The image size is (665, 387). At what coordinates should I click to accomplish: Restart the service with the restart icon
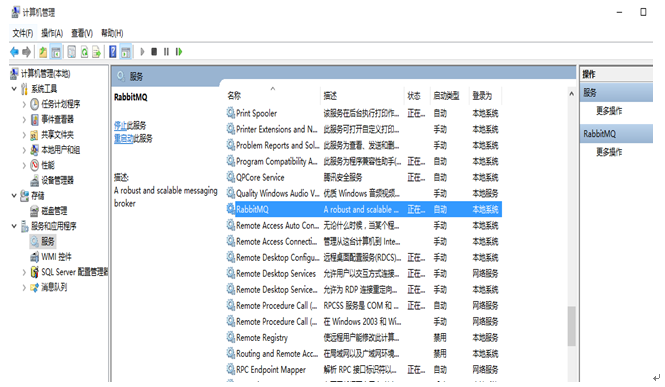[x=179, y=52]
